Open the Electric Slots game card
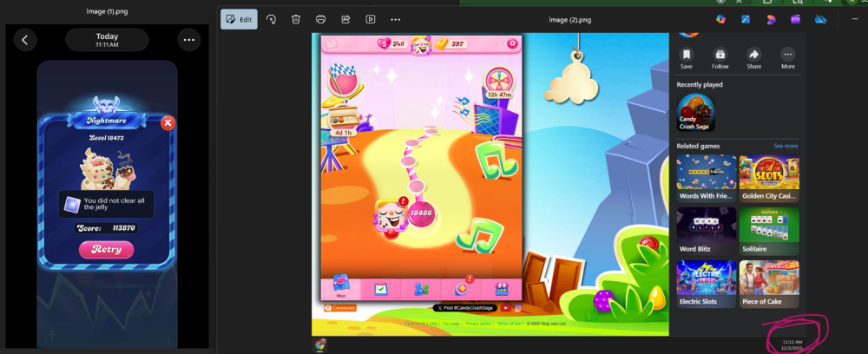 click(707, 284)
